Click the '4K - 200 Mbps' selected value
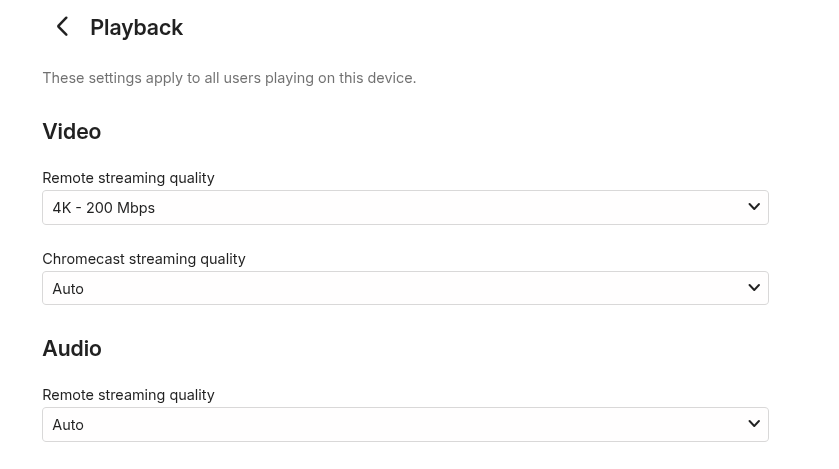This screenshot has height=469, width=839. 104,208
